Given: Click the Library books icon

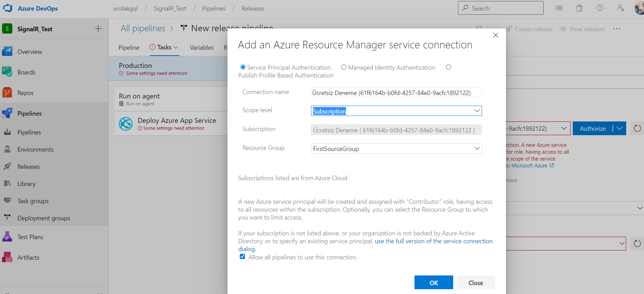Looking at the screenshot, I should pyautogui.click(x=7, y=184).
